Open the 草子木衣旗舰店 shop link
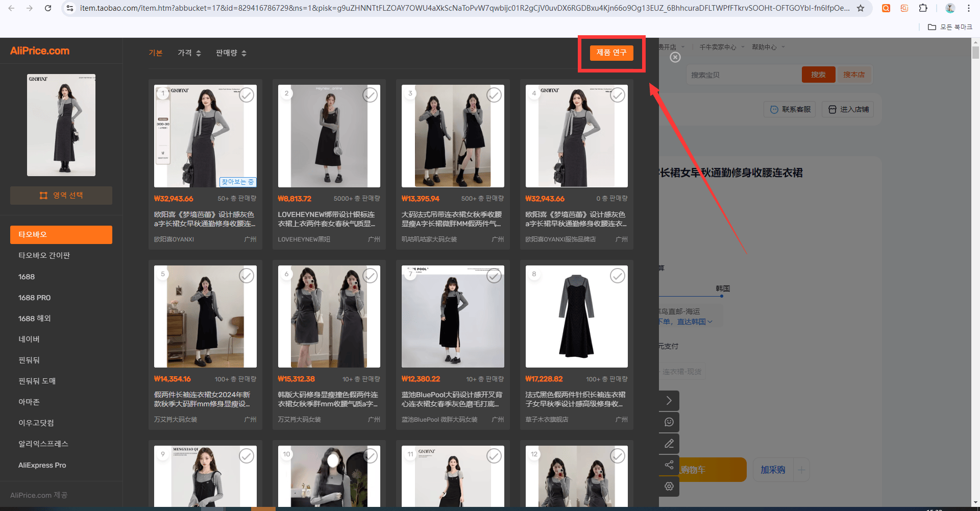Viewport: 980px width, 511px height. tap(547, 420)
